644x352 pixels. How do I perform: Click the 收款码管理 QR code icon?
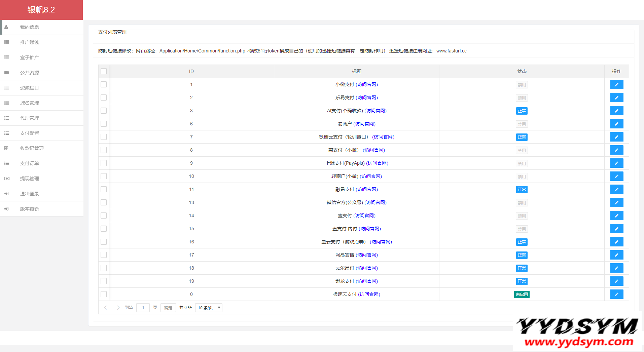click(x=6, y=148)
